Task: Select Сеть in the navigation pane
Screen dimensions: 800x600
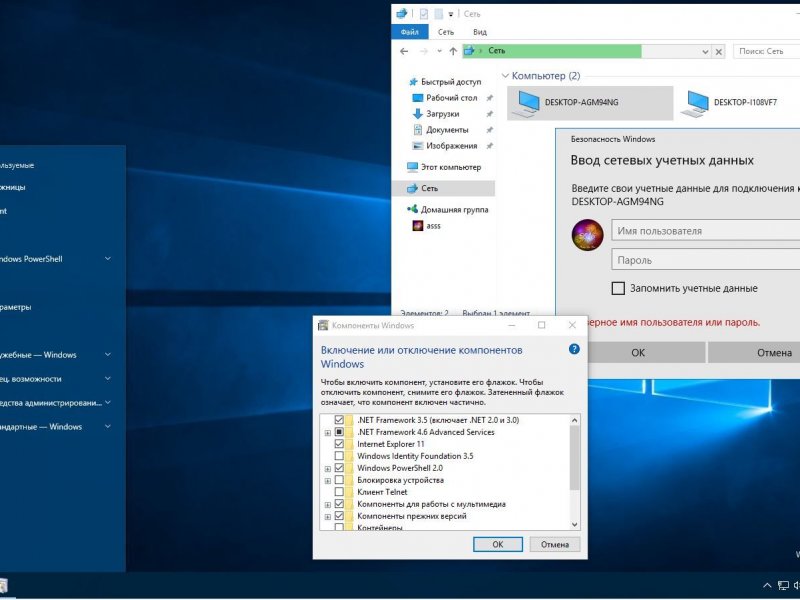Action: [443, 188]
